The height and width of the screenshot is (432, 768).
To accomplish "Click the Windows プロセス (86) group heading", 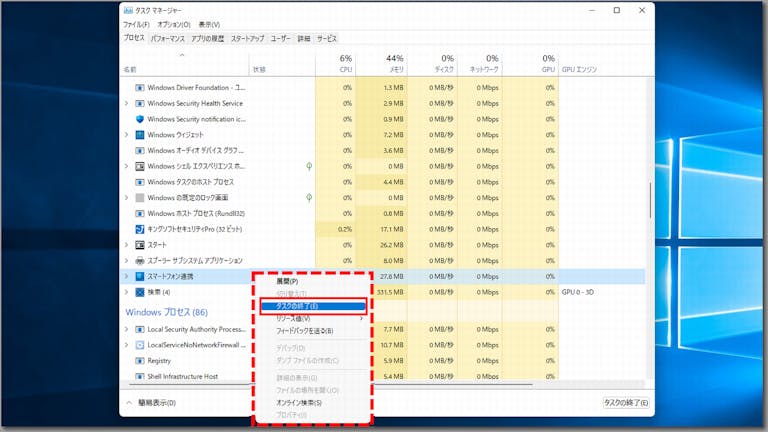I will [167, 312].
